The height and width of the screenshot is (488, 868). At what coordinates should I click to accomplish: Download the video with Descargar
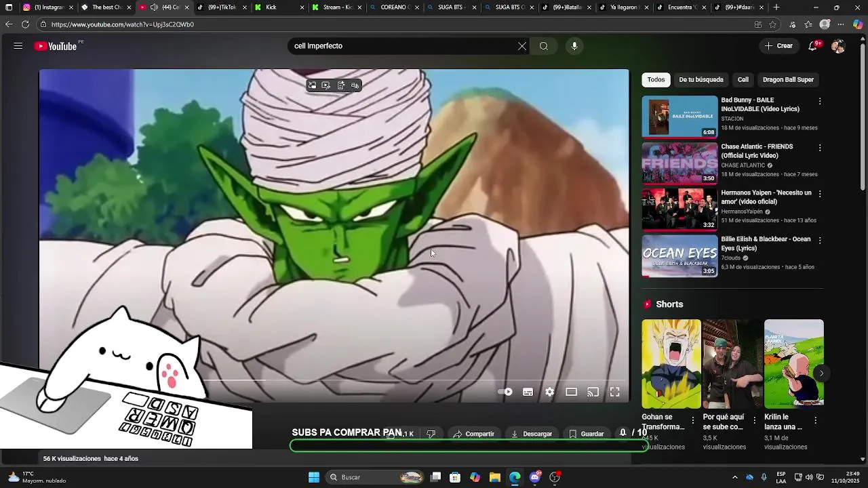coord(532,434)
